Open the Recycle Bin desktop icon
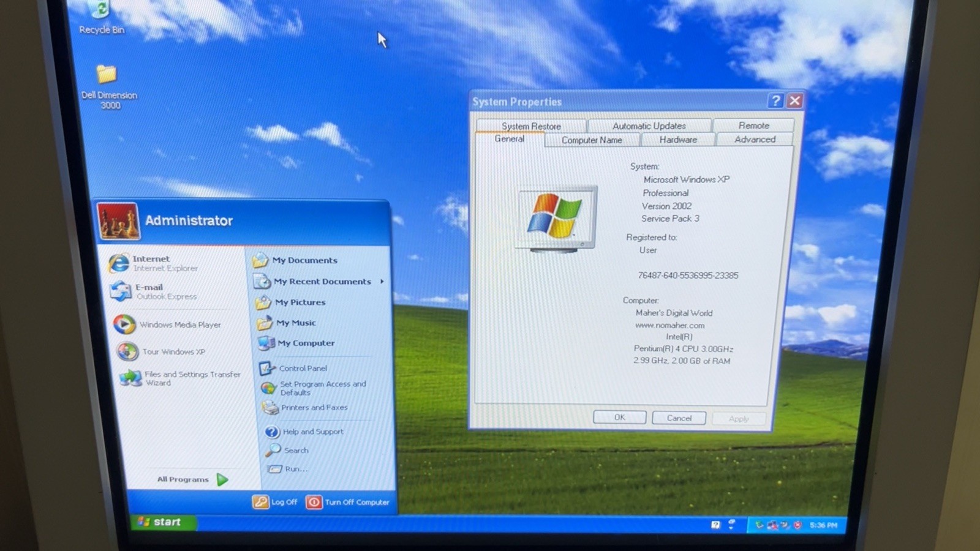The width and height of the screenshot is (980, 551). (101, 17)
